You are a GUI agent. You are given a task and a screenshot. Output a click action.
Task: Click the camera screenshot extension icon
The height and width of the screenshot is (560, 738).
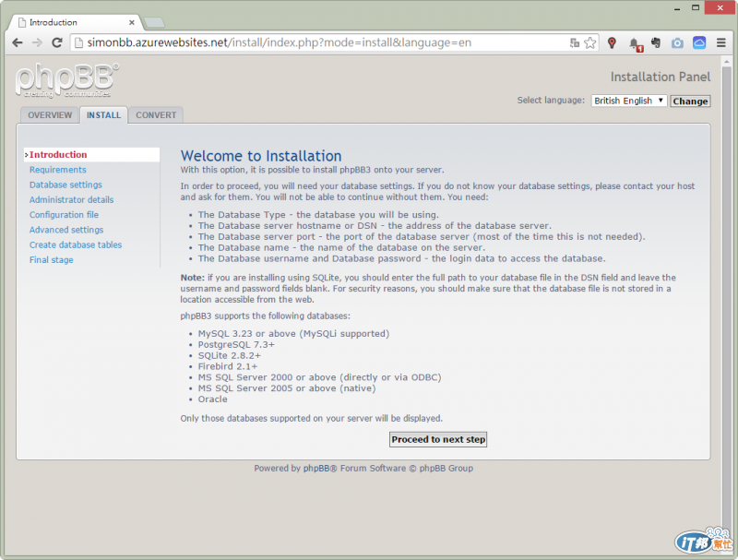point(677,43)
